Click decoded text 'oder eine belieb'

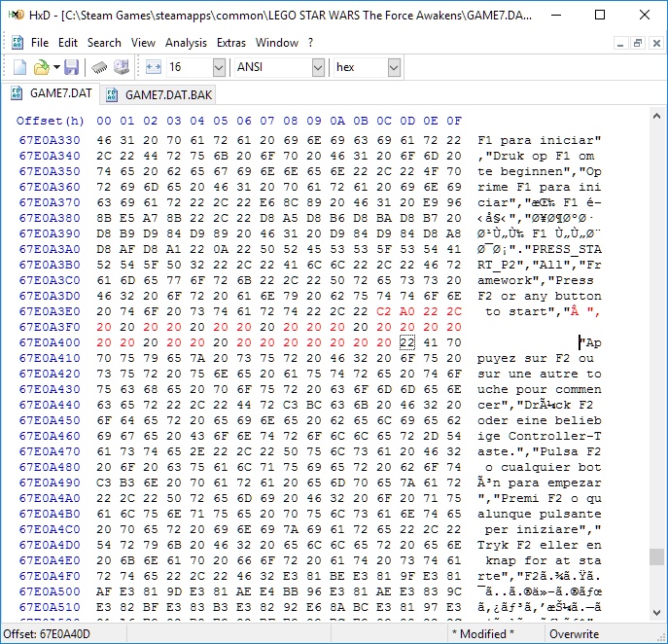[x=540, y=420]
